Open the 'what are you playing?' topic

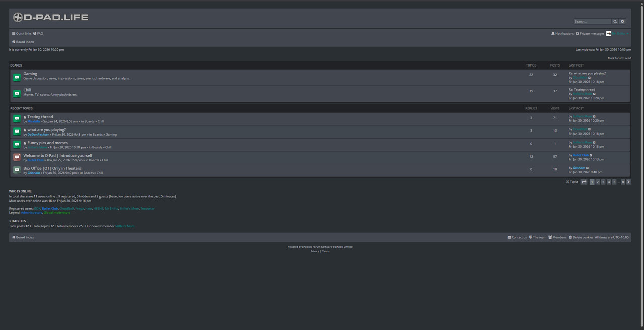pyautogui.click(x=46, y=130)
